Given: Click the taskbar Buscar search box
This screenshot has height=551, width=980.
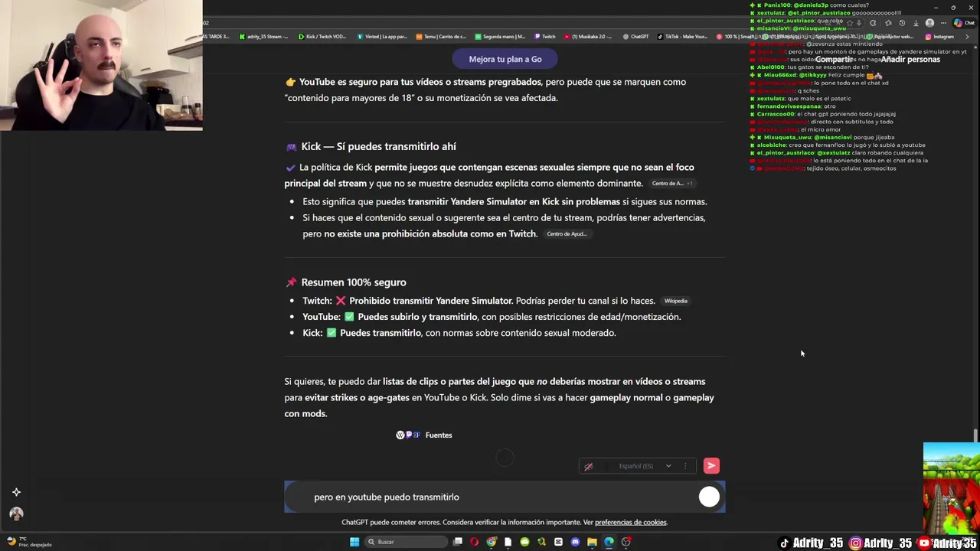Looking at the screenshot, I should (x=404, y=542).
